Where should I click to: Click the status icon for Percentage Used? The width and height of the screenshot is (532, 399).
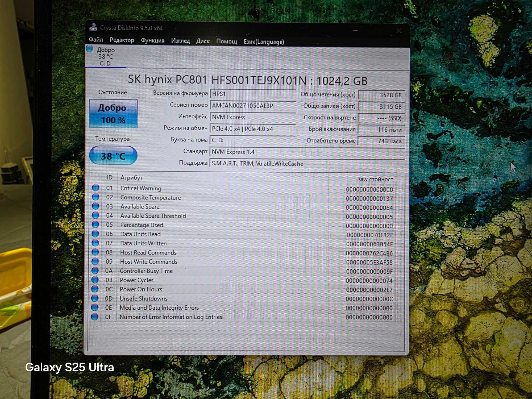[95, 225]
